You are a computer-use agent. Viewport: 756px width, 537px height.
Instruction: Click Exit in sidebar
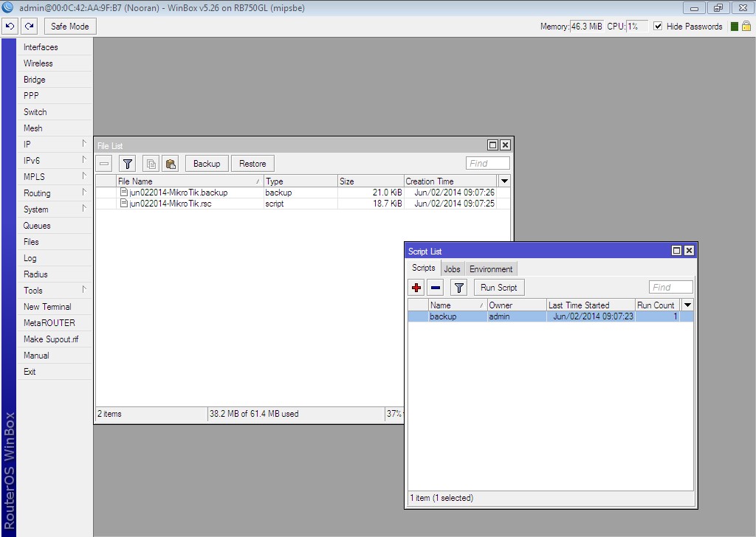[x=55, y=371]
